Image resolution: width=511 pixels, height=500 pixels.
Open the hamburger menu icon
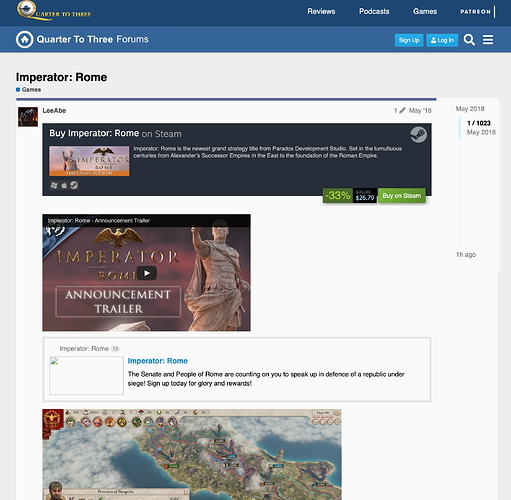pos(488,40)
